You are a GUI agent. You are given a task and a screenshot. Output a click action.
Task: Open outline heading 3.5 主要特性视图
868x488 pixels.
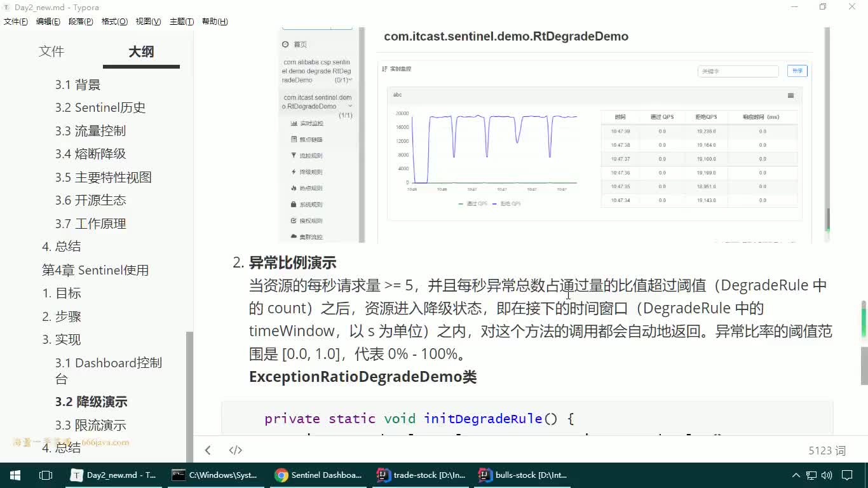[103, 177]
